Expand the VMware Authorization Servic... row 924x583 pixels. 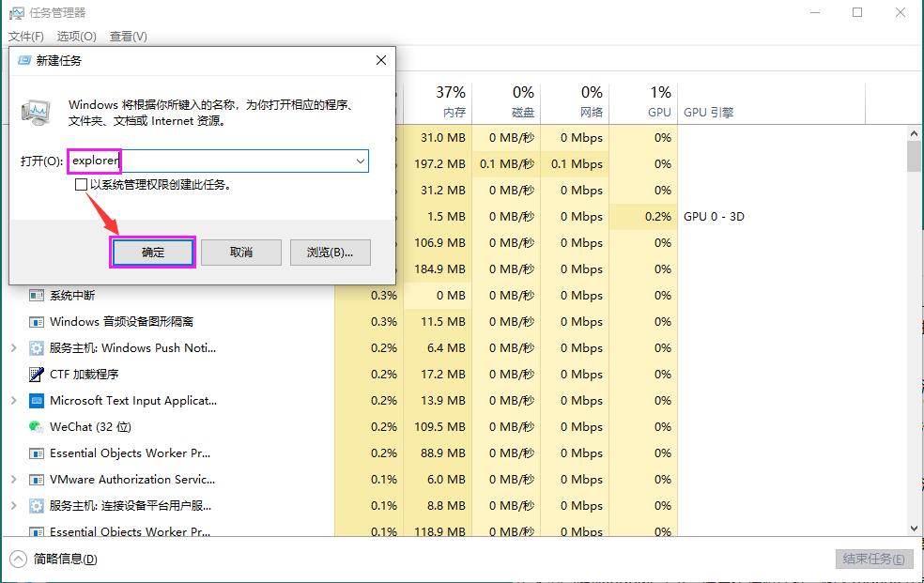click(13, 480)
